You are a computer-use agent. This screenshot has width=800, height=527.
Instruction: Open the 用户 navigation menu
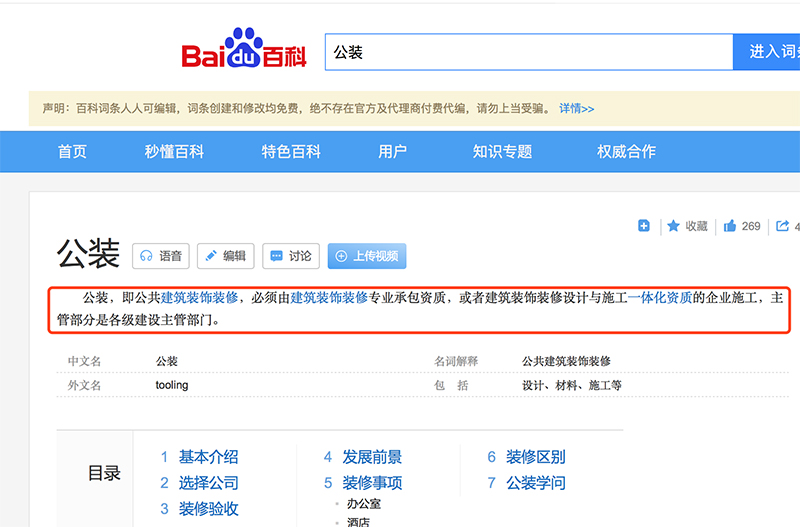click(392, 152)
